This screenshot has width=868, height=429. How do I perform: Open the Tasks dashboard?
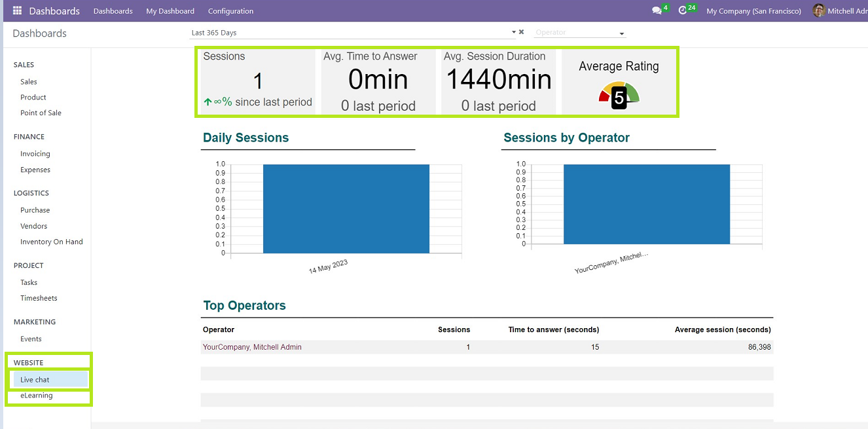[29, 282]
